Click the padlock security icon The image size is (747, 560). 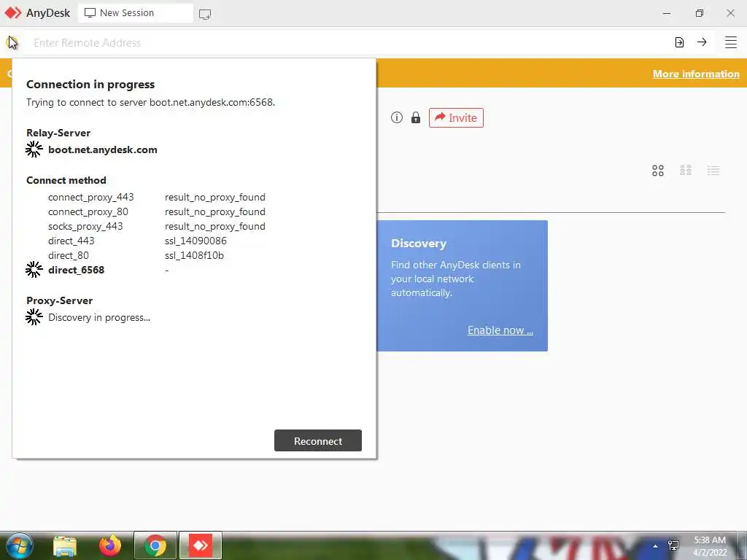[415, 117]
